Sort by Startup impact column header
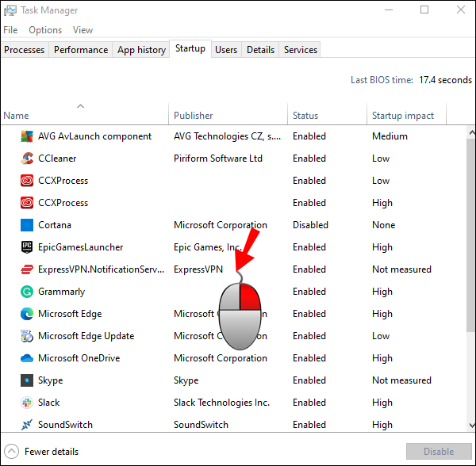This screenshot has width=476, height=466. 406,116
